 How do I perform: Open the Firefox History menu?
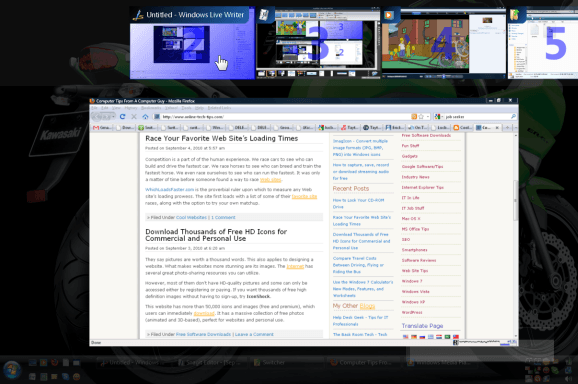click(130, 108)
